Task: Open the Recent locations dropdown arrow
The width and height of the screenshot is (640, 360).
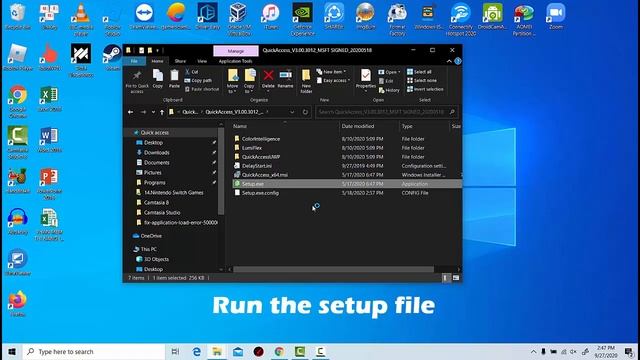Action: (153, 112)
